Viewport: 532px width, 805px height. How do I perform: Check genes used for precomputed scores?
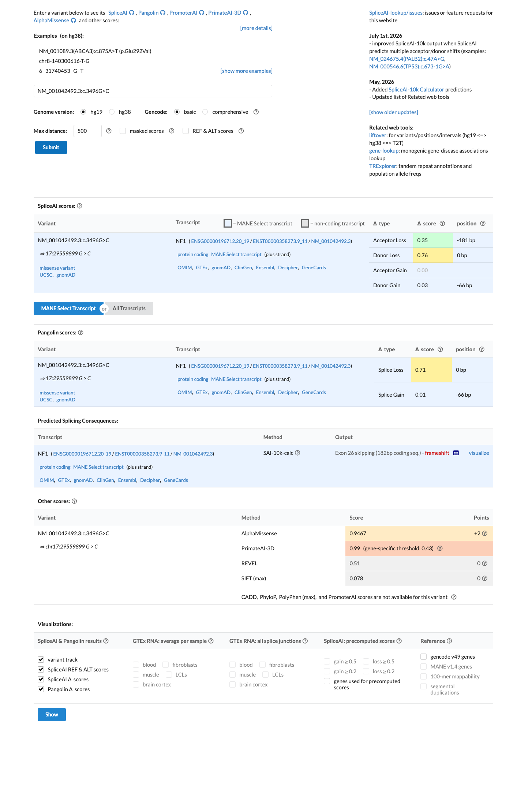click(327, 681)
